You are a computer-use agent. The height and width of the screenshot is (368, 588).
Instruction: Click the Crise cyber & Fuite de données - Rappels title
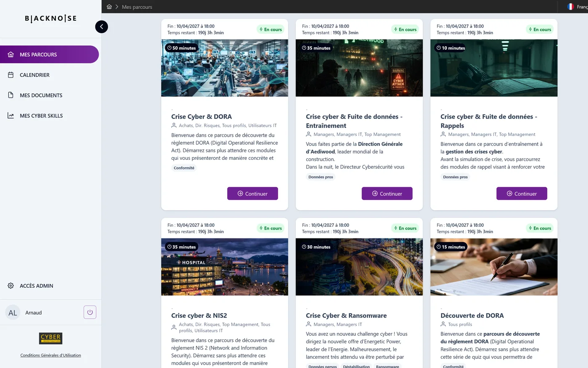[x=489, y=121]
